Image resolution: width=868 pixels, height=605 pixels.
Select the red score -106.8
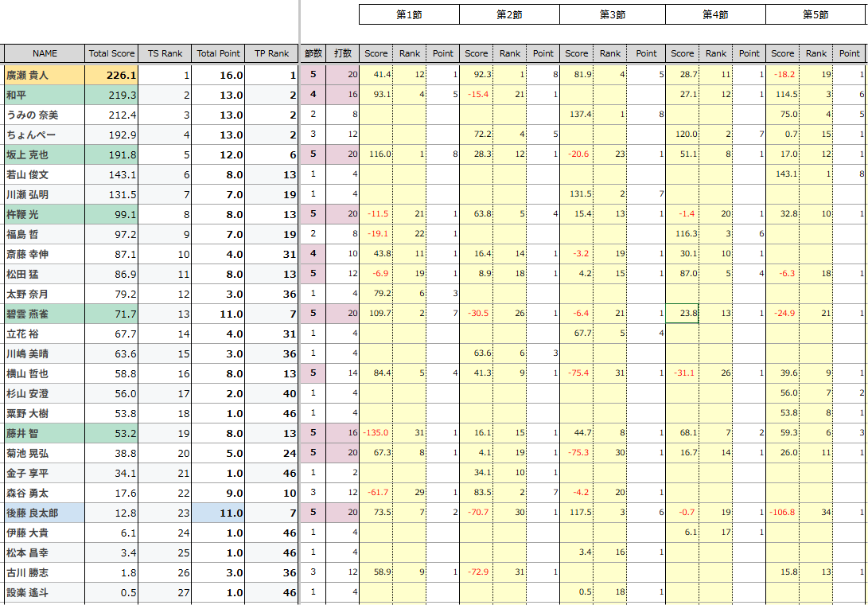(x=782, y=513)
